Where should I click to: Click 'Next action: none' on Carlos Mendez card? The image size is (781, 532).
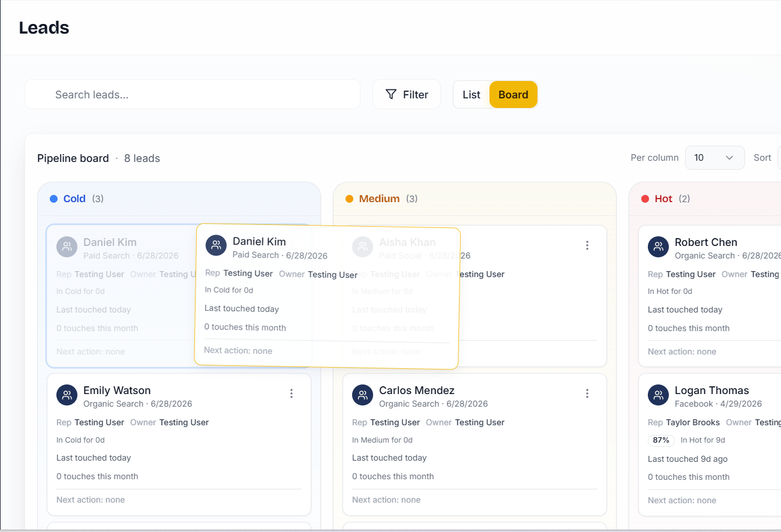(386, 500)
